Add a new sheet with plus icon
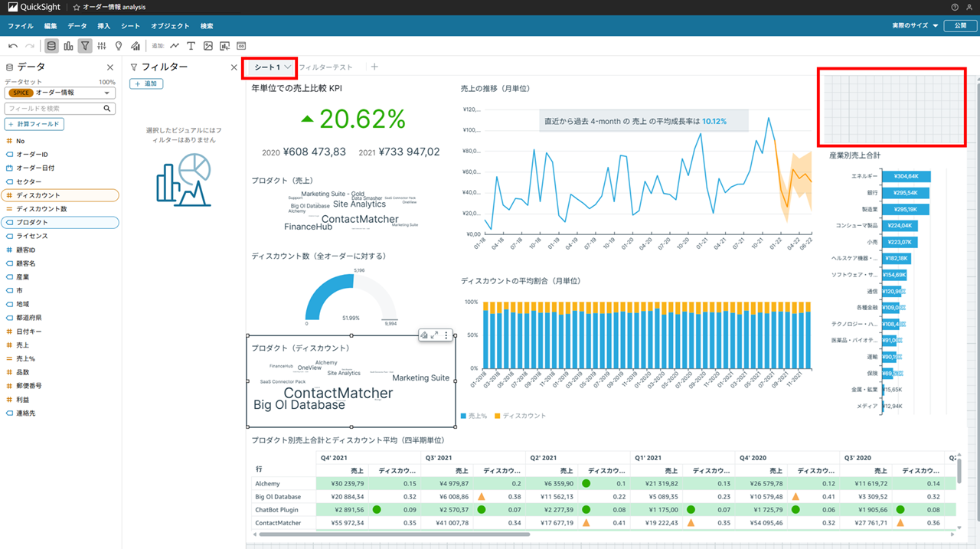Image resolution: width=980 pixels, height=549 pixels. (x=374, y=67)
